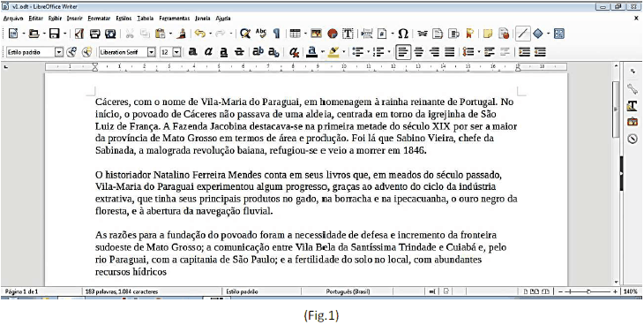Click Português (Brasil) language in status bar
Image resolution: width=644 pixels, height=325 pixels.
pyautogui.click(x=348, y=291)
